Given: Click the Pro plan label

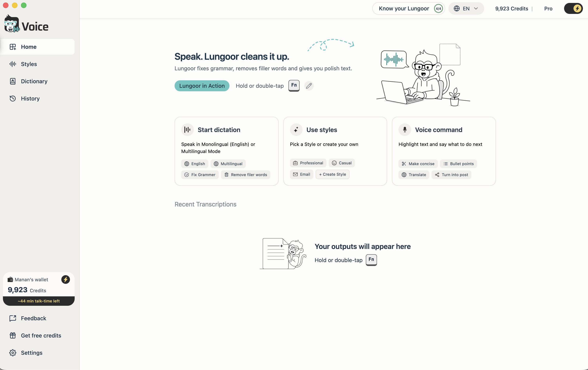Looking at the screenshot, I should click(x=548, y=9).
